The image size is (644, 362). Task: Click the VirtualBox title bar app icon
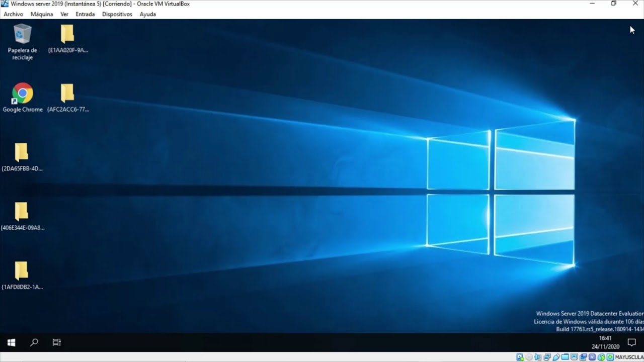[5, 4]
